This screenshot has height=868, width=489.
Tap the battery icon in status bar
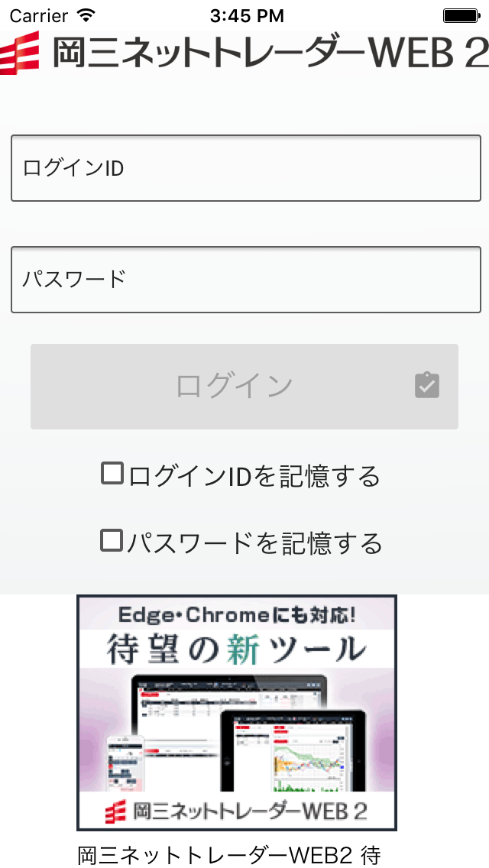460,15
